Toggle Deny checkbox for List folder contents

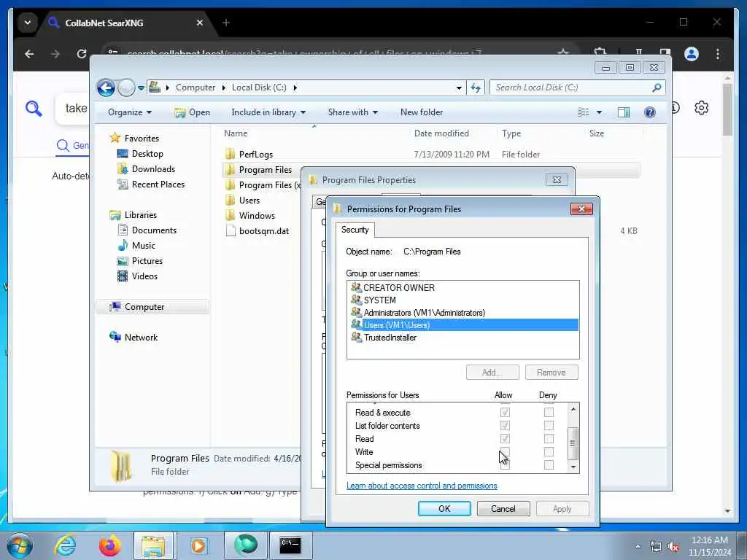[549, 426]
